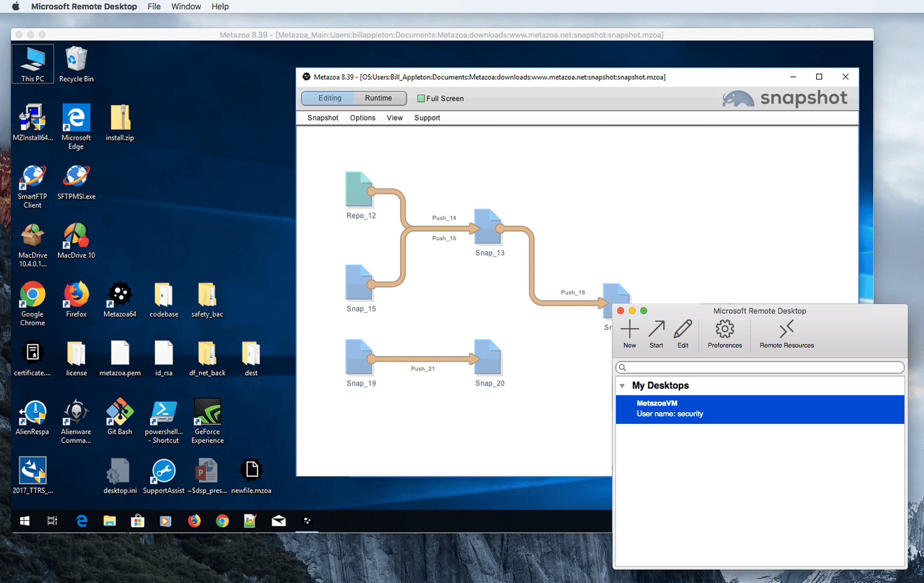Select the Metazoa64 desktop shortcut
The width and height of the screenshot is (924, 583).
(120, 299)
